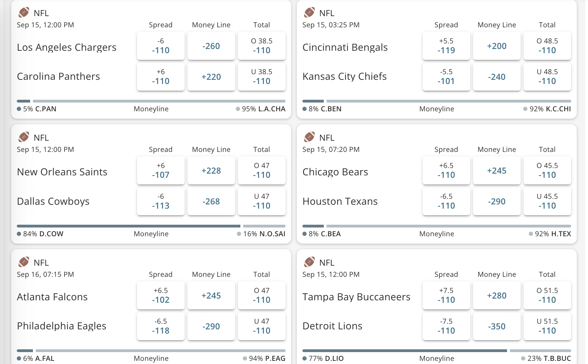Click the NFL football icon on Bengals card
The height and width of the screenshot is (364, 588).
309,13
